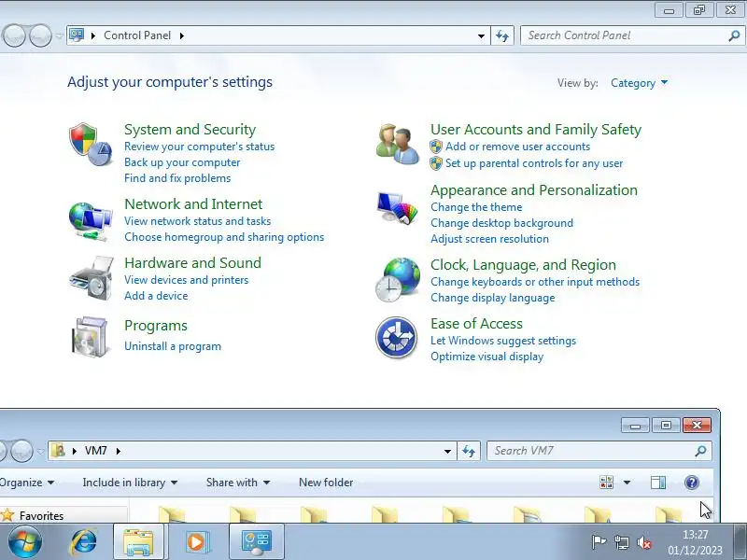This screenshot has height=560, width=747.
Task: Expand root arrow before Control Panel breadcrumb
Action: (92, 35)
